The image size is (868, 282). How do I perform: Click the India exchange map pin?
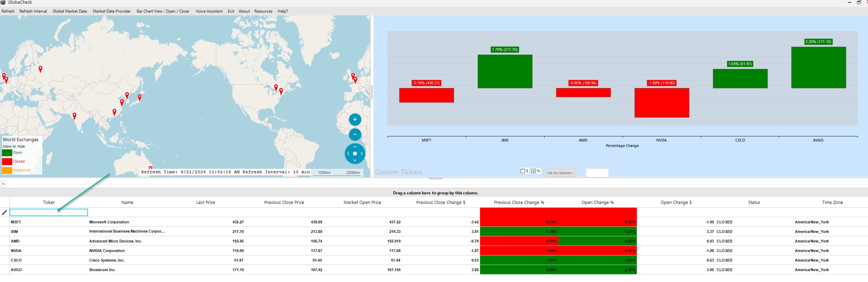click(75, 116)
